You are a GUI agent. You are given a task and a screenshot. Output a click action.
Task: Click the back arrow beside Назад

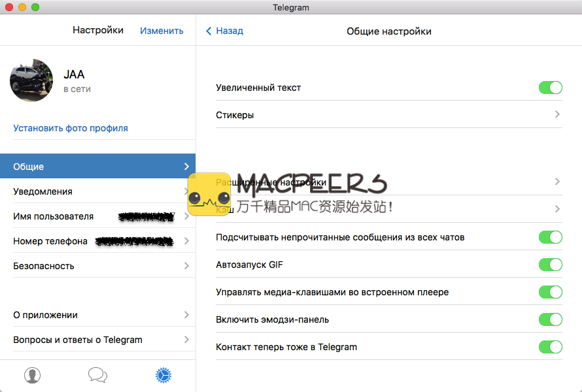[209, 31]
